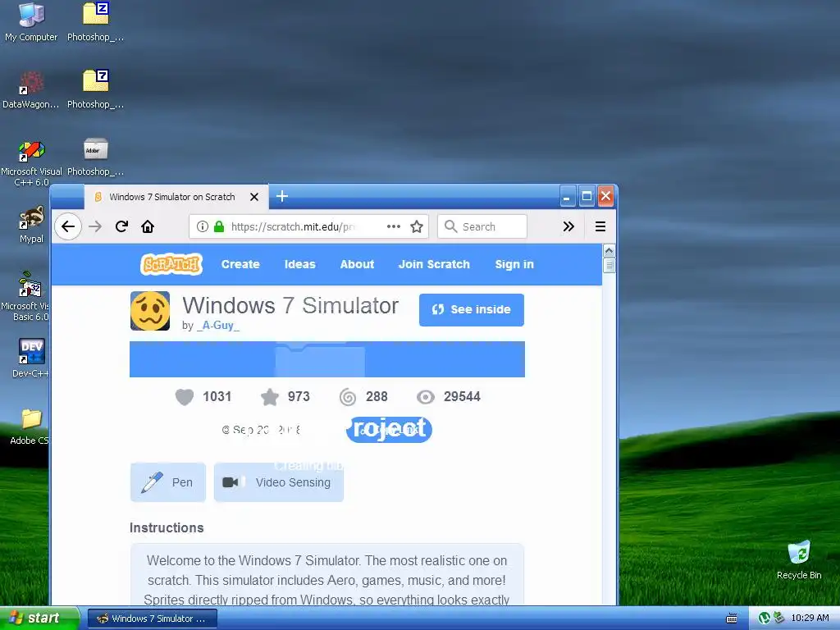
Task: Click the views eye icon
Action: [x=426, y=397]
